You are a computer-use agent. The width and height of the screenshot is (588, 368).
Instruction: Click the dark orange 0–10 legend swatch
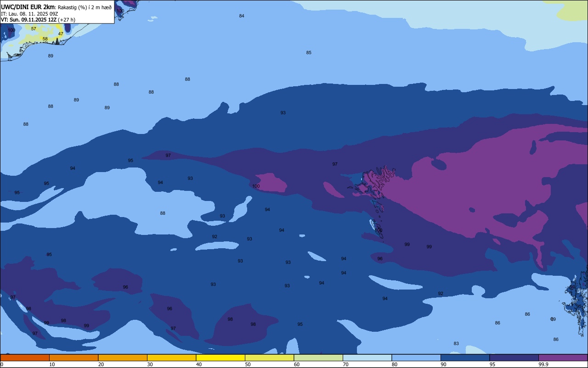(x=25, y=357)
